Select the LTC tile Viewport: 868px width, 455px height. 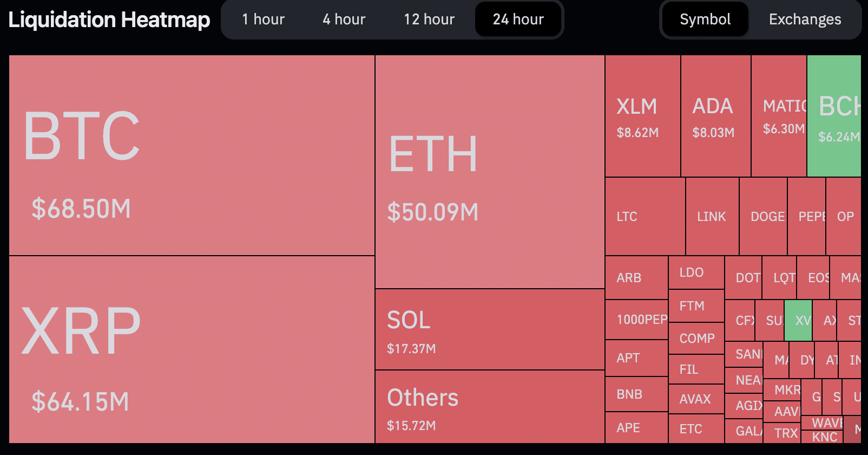coord(645,217)
